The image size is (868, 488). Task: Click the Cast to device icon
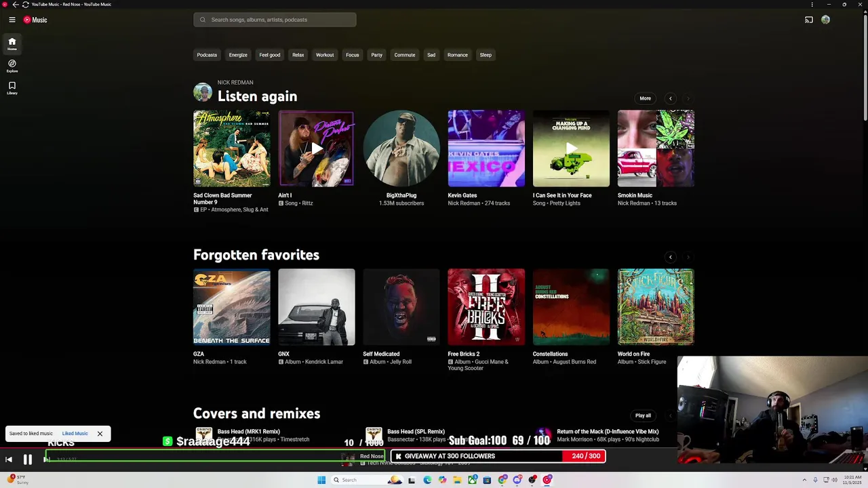pyautogui.click(x=808, y=20)
